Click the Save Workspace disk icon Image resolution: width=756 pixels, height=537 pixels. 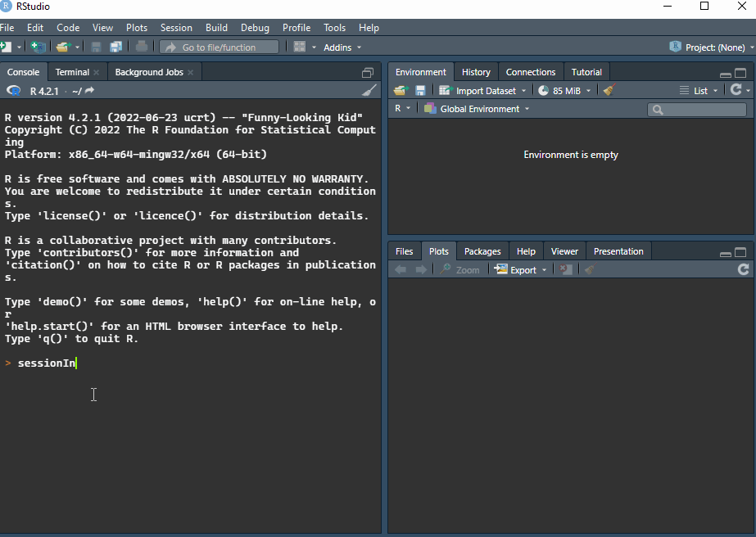click(x=420, y=90)
